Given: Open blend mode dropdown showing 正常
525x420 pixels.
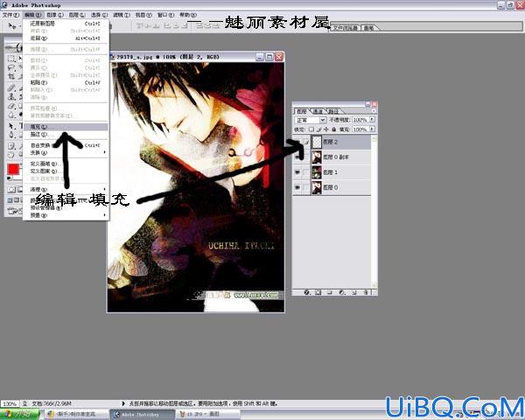Looking at the screenshot, I should pyautogui.click(x=310, y=120).
